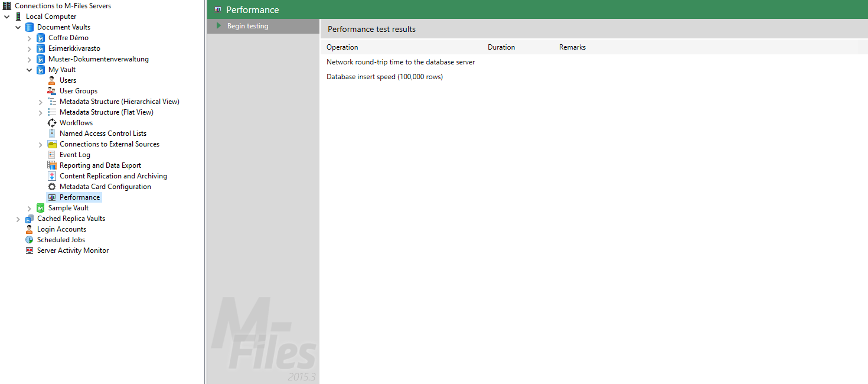The height and width of the screenshot is (384, 868).
Task: Open the Login Accounts label
Action: click(61, 229)
